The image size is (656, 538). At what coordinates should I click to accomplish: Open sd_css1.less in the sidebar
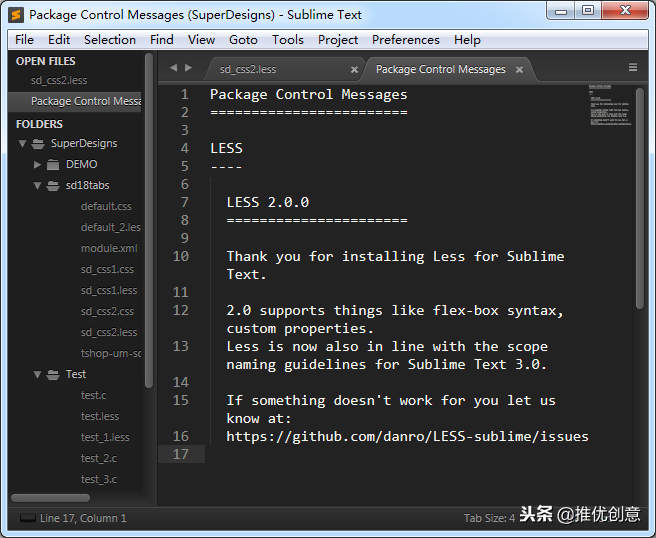[109, 290]
